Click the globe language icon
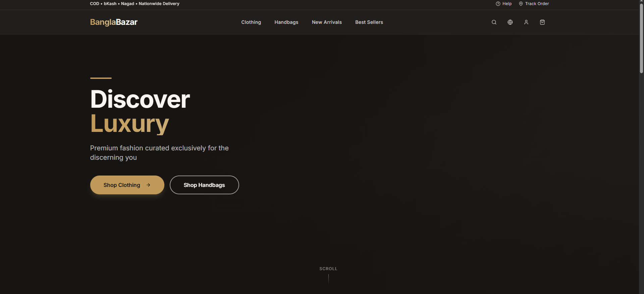Image resolution: width=644 pixels, height=294 pixels. (510, 22)
